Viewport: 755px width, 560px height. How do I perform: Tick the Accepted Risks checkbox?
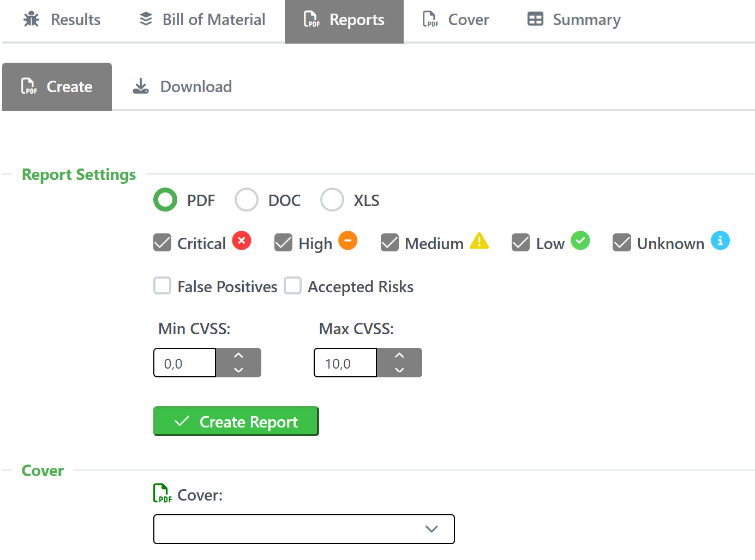click(x=293, y=286)
